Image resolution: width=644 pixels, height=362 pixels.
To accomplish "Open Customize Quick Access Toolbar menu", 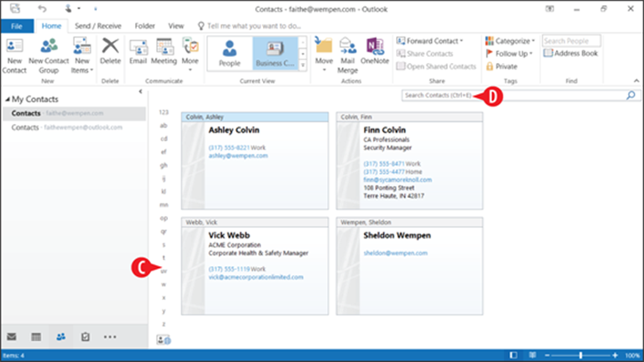I will click(95, 9).
